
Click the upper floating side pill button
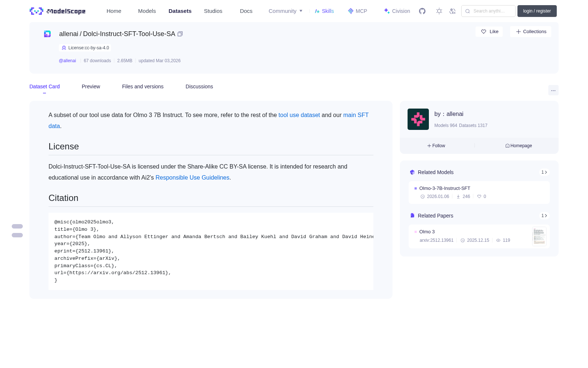click(x=17, y=226)
